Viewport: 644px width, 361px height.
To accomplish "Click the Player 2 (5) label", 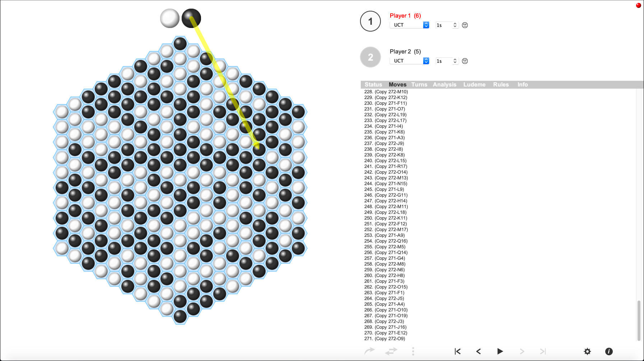I will click(x=405, y=52).
